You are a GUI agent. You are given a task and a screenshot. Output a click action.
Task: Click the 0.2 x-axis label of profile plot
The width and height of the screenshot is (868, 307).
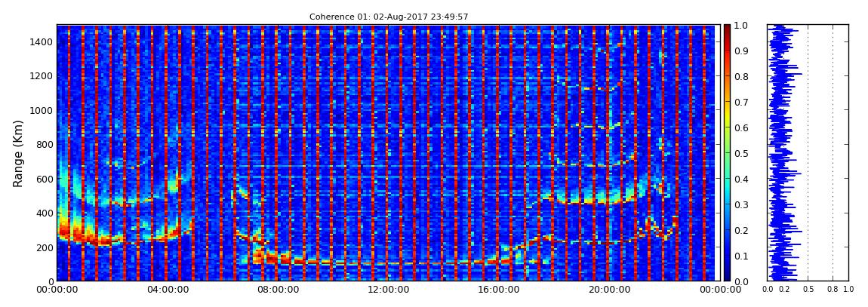pos(783,289)
